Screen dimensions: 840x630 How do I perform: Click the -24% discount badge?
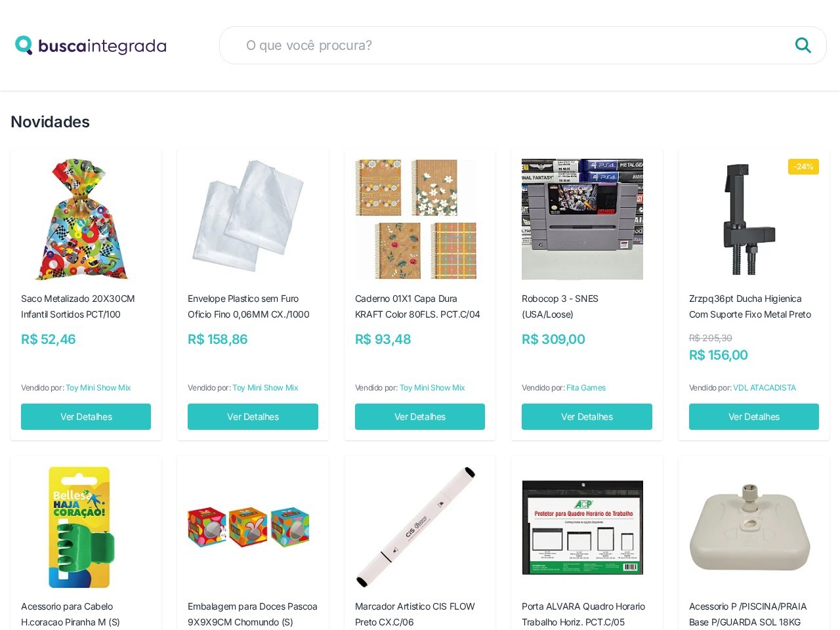803,167
